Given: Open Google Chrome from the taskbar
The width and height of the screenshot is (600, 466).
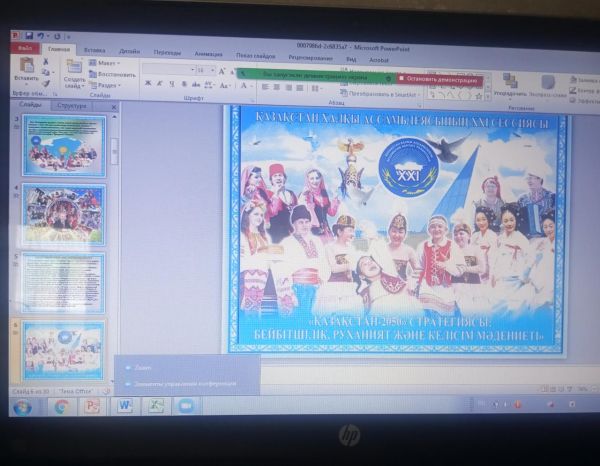Looking at the screenshot, I should pyautogui.click(x=61, y=406).
